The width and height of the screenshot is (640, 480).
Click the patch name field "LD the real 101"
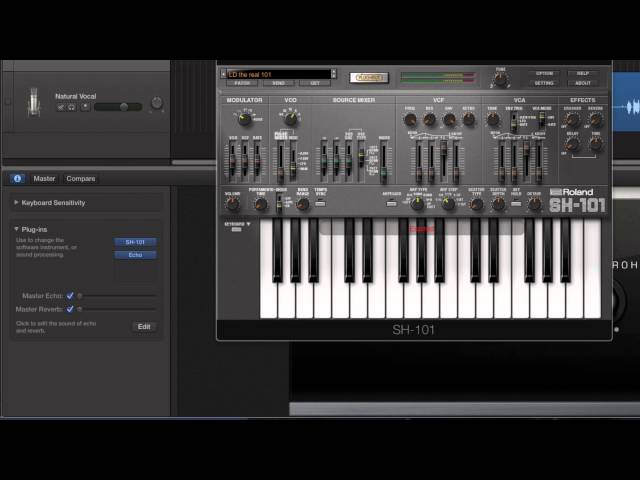point(279,74)
